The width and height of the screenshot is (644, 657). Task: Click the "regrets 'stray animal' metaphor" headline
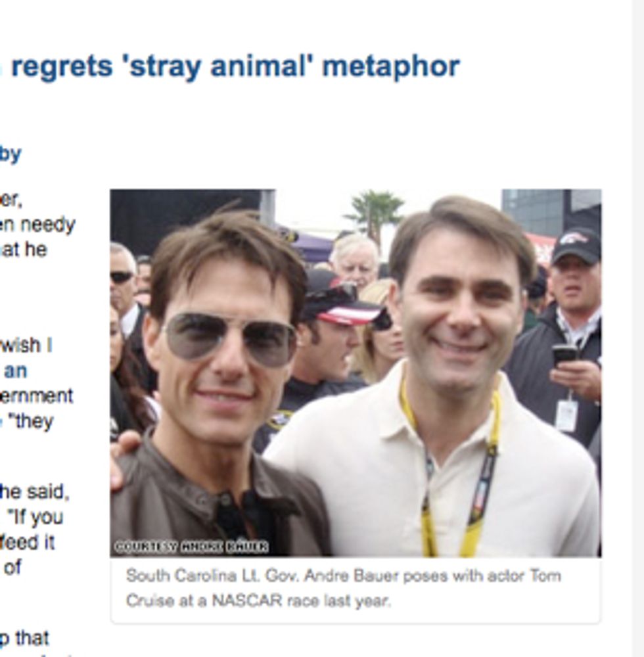[x=235, y=67]
